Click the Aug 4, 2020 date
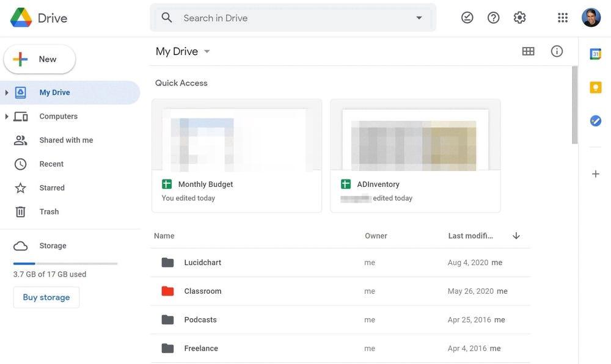611x364 pixels. (x=468, y=263)
